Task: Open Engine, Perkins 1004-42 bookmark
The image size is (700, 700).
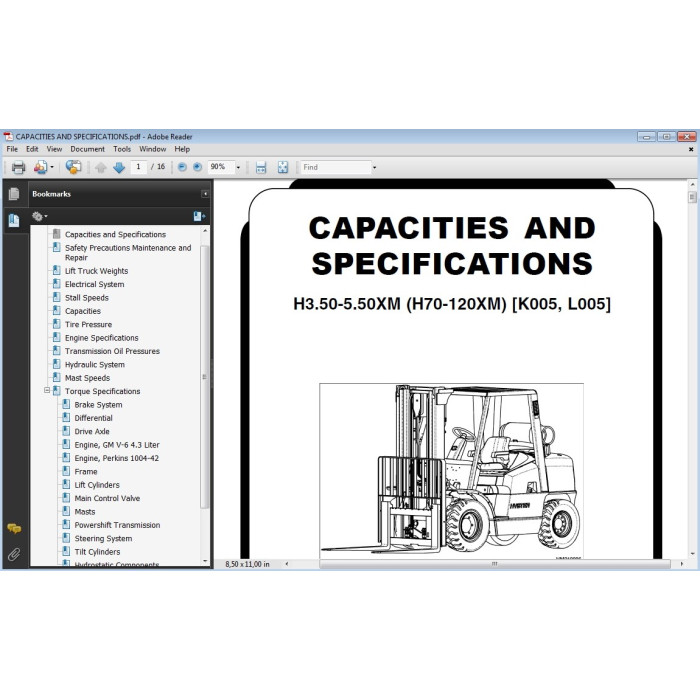Action: (x=117, y=458)
